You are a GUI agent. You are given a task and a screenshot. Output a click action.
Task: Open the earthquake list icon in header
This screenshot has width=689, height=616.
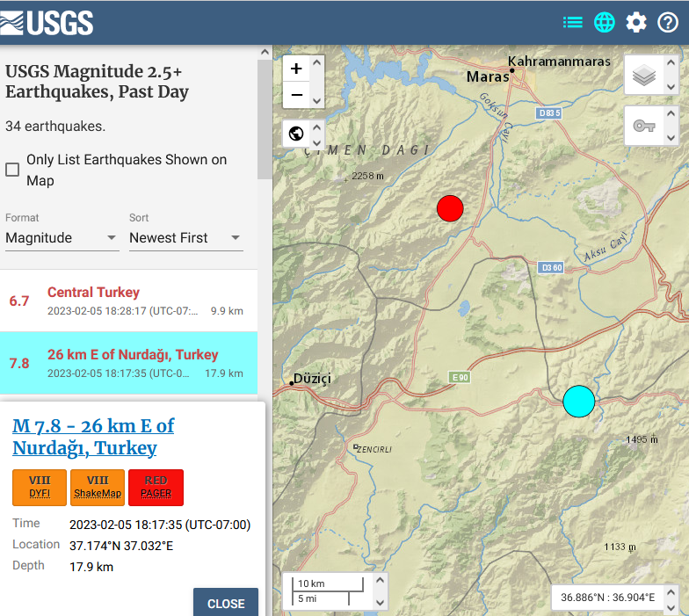click(573, 22)
